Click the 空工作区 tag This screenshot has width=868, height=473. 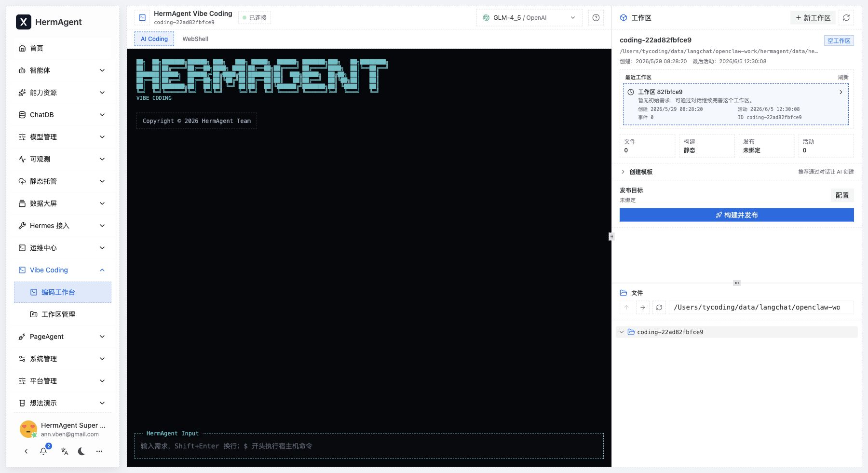839,41
